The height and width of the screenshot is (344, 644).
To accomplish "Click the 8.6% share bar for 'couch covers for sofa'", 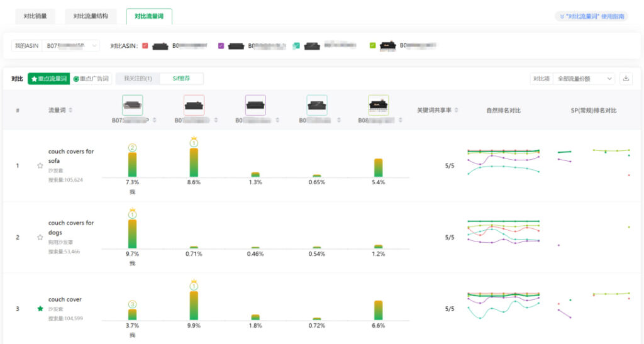I will (x=194, y=162).
